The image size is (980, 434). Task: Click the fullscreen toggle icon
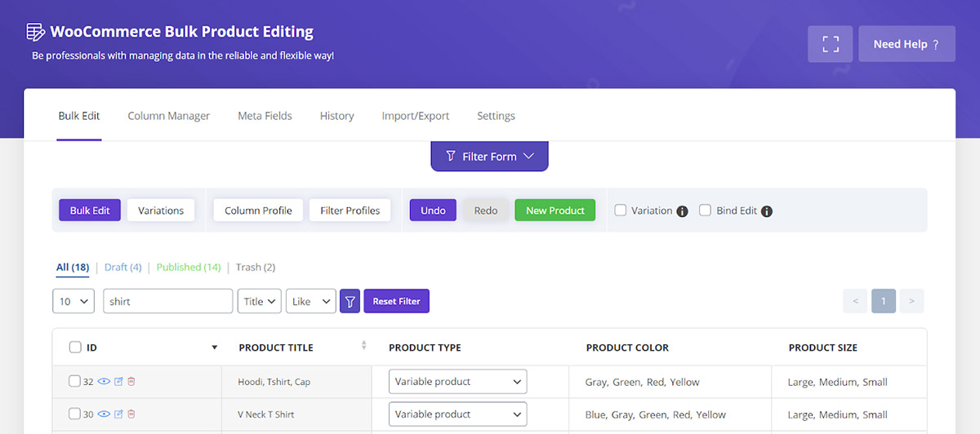coord(831,44)
